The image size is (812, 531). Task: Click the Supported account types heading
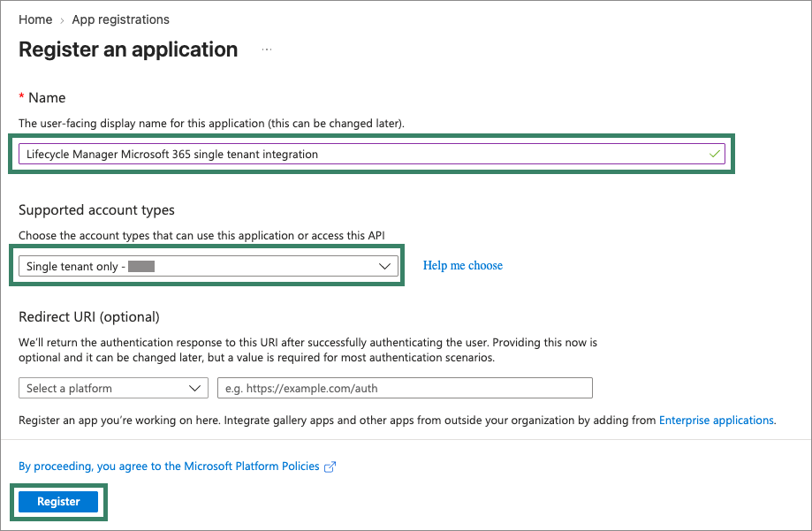coord(96,209)
